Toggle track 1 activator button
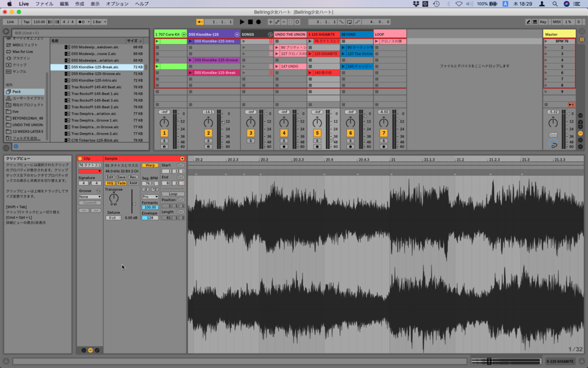588x368 pixels. (164, 133)
